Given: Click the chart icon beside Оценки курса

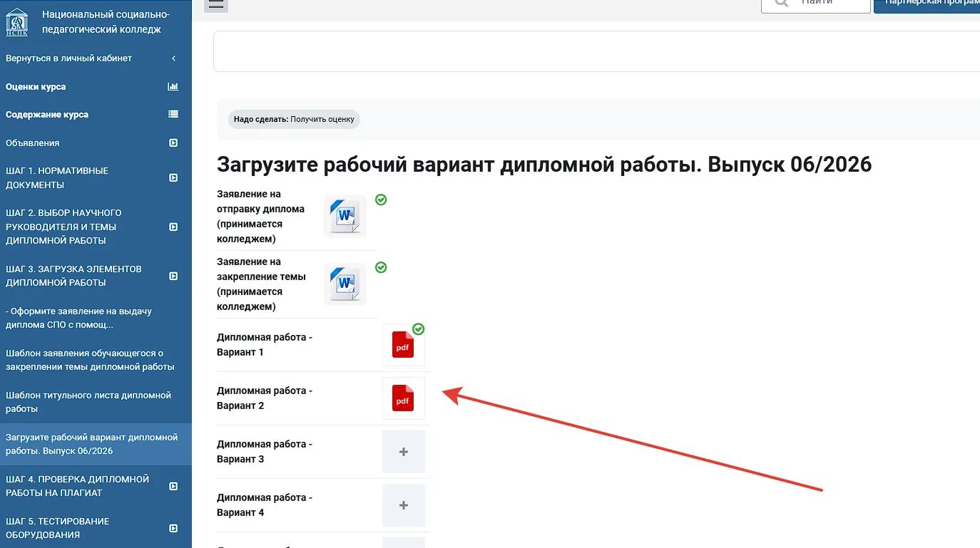Looking at the screenshot, I should tap(173, 86).
